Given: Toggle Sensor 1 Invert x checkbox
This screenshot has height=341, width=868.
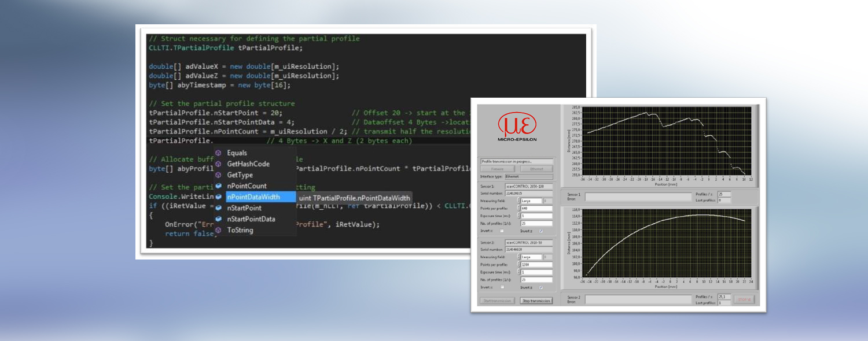Looking at the screenshot, I should (502, 231).
